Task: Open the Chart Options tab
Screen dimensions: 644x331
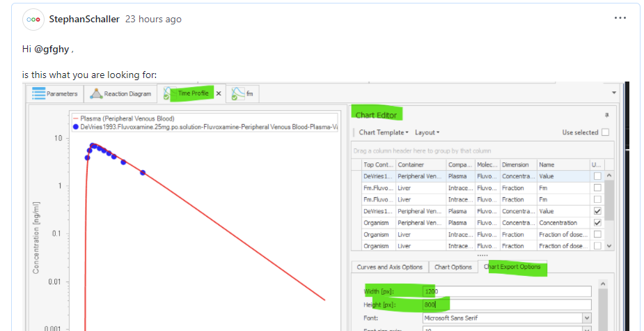Action: [x=453, y=267]
